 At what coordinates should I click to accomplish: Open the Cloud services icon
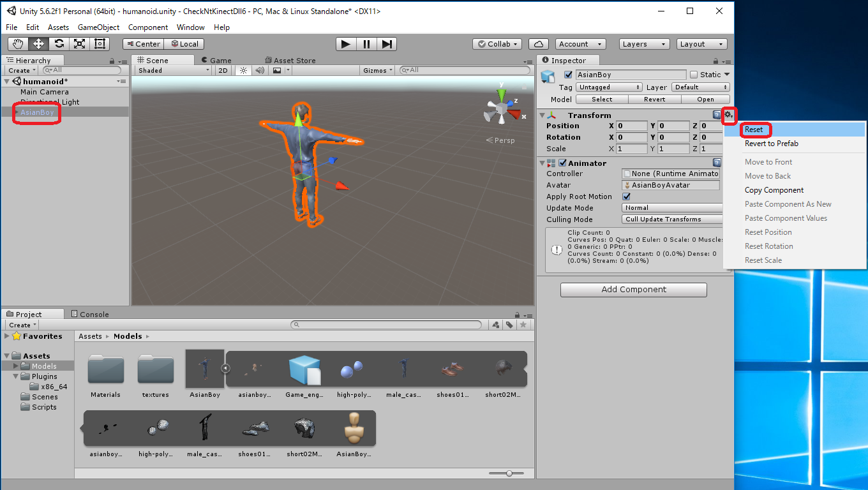pyautogui.click(x=539, y=44)
